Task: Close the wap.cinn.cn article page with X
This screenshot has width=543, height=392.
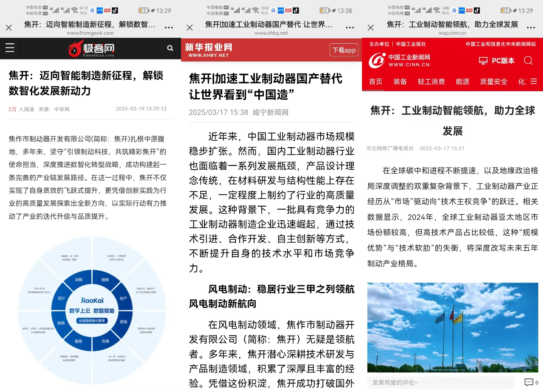Action: pos(370,28)
